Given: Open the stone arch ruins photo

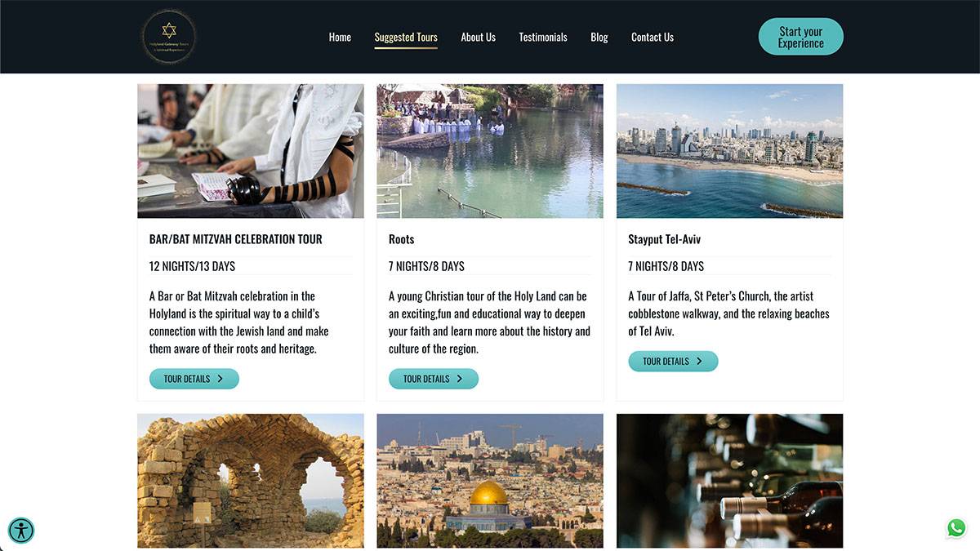Looking at the screenshot, I should pyautogui.click(x=251, y=481).
